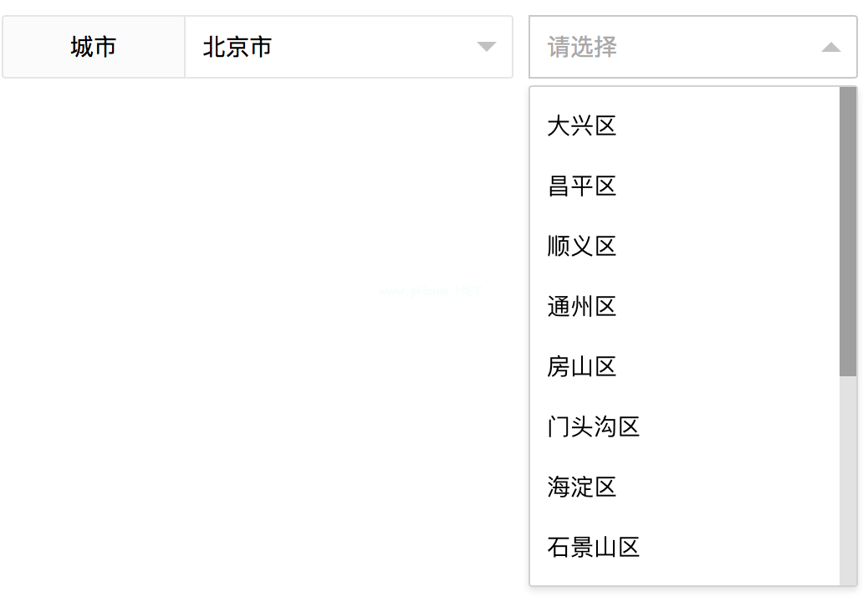Collapse the list using the 请选择 up arrow
This screenshot has width=868, height=597.
[830, 48]
